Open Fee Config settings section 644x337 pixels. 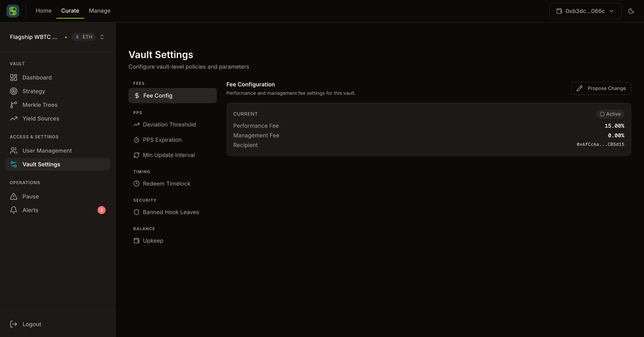(x=173, y=96)
